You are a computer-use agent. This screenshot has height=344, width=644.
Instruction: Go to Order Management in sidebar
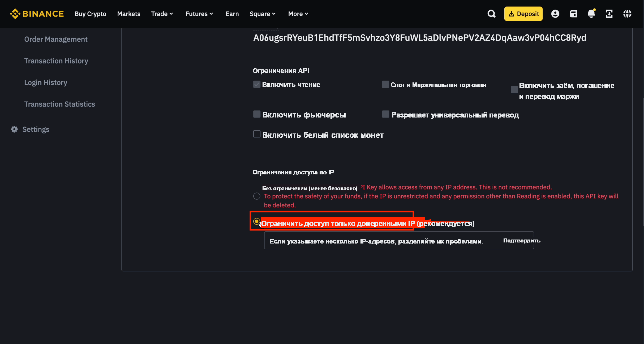(x=56, y=39)
